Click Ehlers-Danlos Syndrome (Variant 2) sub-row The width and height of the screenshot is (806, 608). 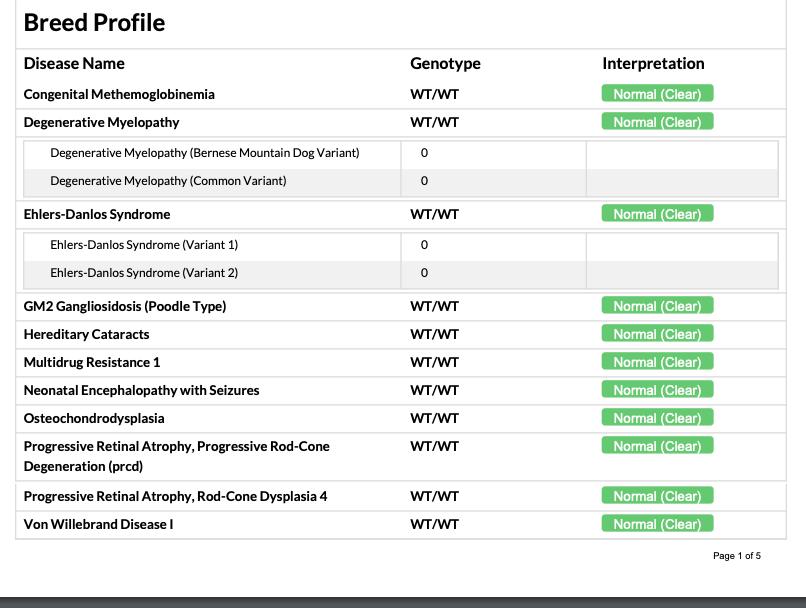(x=144, y=273)
